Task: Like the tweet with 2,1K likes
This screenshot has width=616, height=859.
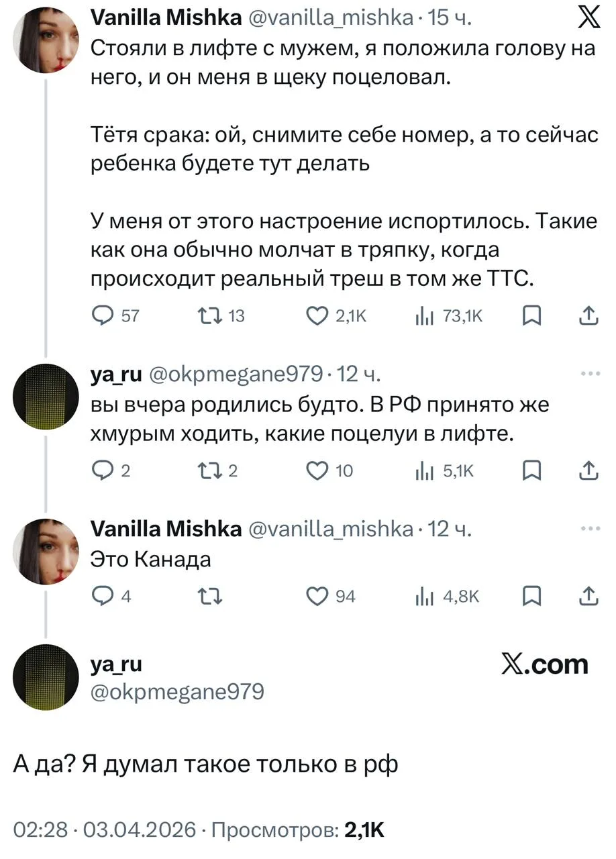Action: (316, 316)
